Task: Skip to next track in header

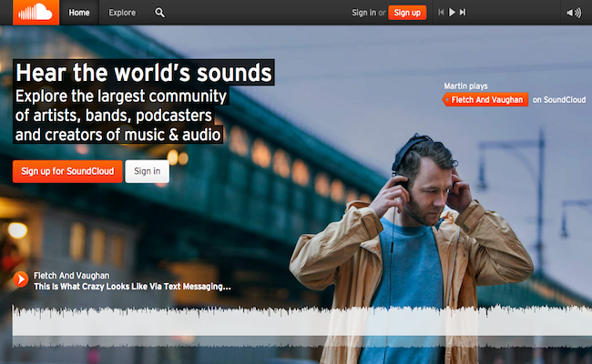Action: (x=463, y=13)
